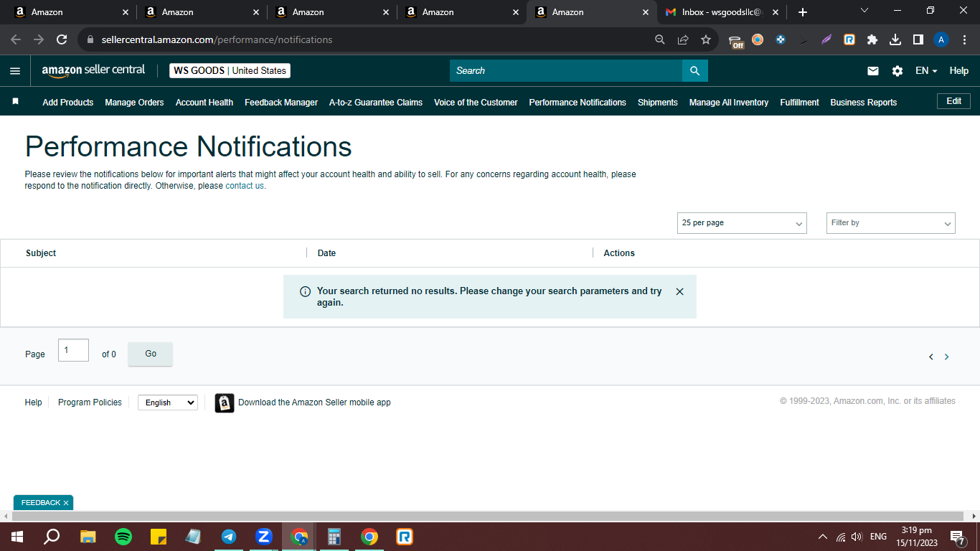The height and width of the screenshot is (551, 980).
Task: Reload the page in the browser
Action: point(62,39)
